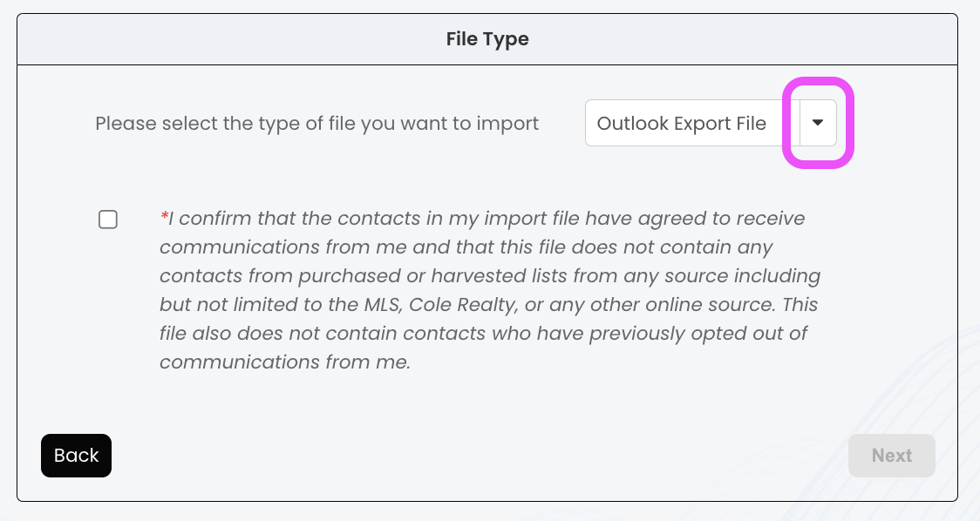The width and height of the screenshot is (980, 521).
Task: Click the "Please select the type of file" label
Action: [317, 124]
